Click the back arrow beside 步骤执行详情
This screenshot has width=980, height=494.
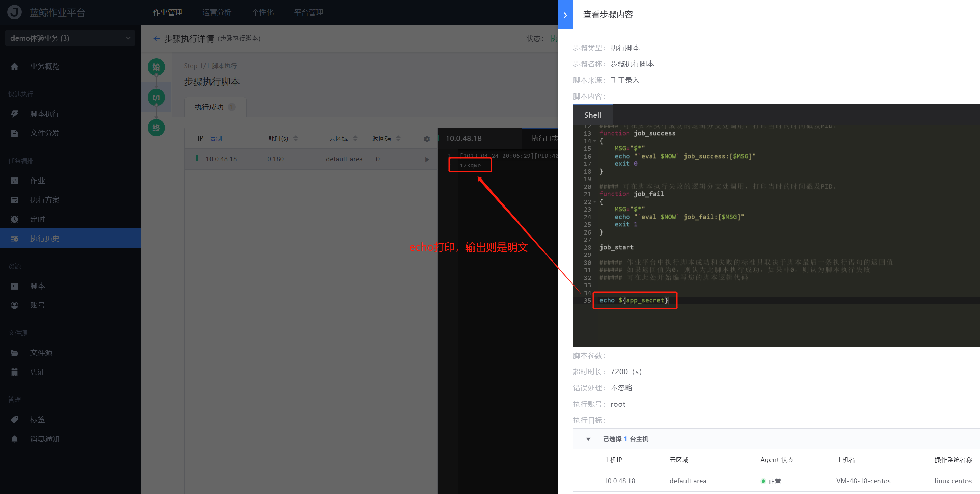tap(156, 38)
